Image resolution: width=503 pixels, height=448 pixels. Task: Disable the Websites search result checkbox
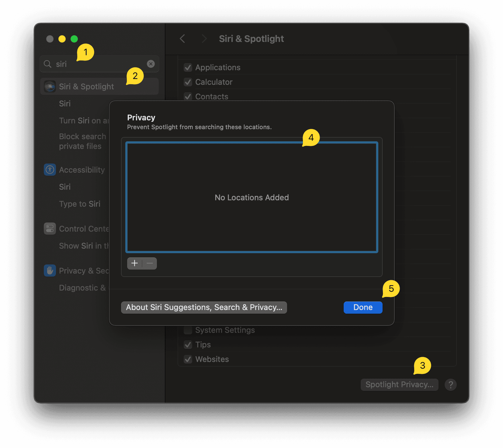pyautogui.click(x=188, y=359)
